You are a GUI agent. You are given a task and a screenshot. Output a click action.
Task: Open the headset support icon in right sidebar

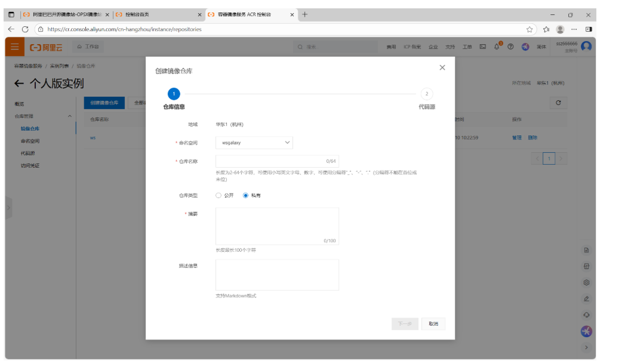point(586,314)
